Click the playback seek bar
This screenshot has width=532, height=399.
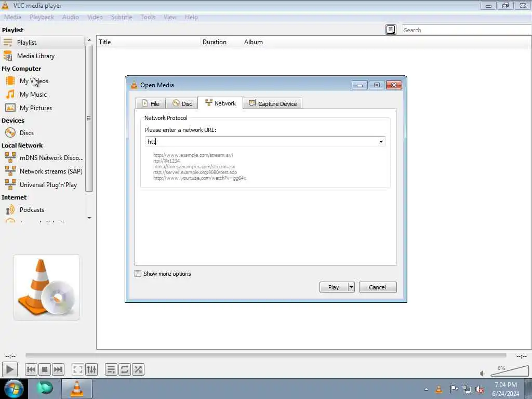pyautogui.click(x=265, y=355)
